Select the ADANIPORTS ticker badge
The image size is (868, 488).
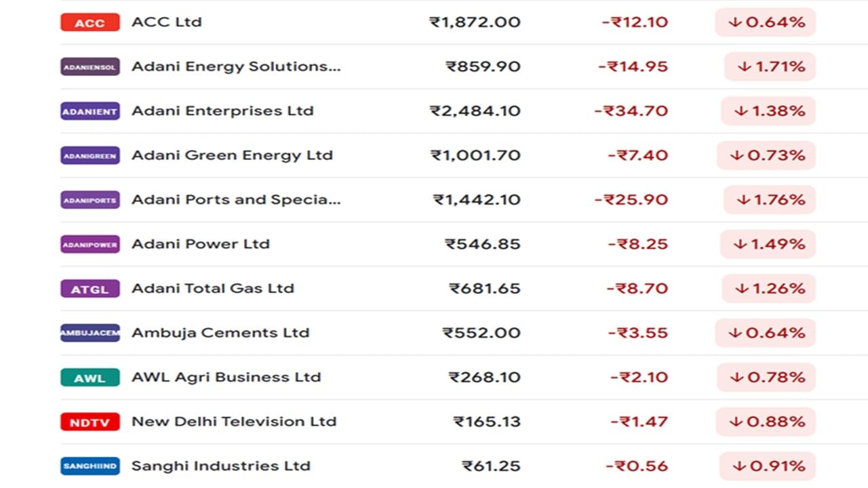[90, 200]
